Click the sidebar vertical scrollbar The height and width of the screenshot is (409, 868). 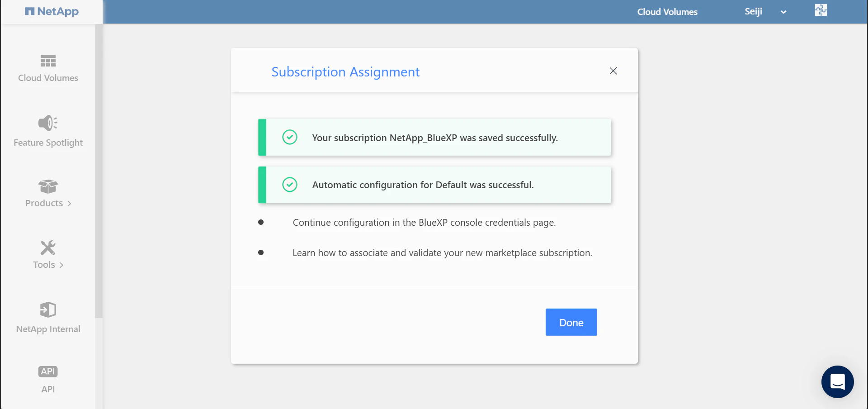(x=99, y=171)
